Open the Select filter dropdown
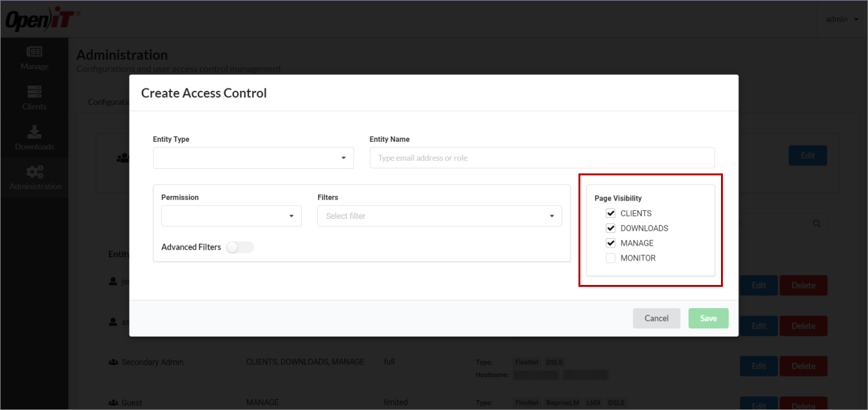The image size is (868, 410). point(439,215)
